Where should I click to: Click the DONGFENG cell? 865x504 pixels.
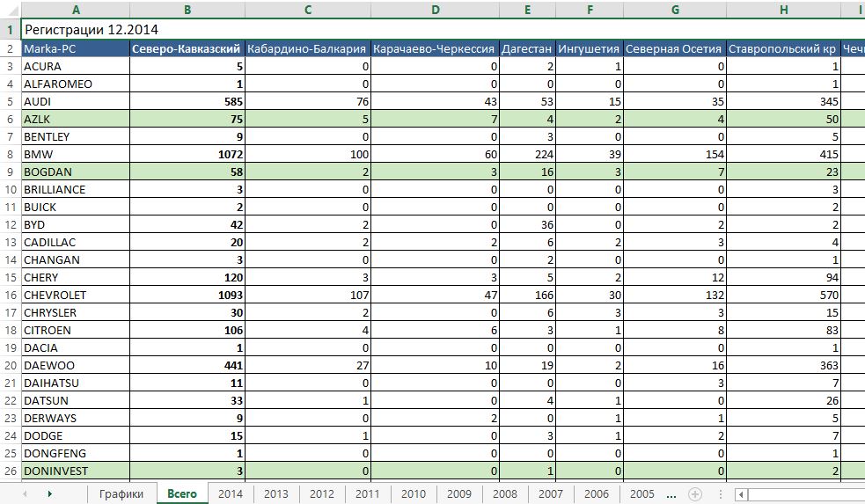[x=76, y=453]
